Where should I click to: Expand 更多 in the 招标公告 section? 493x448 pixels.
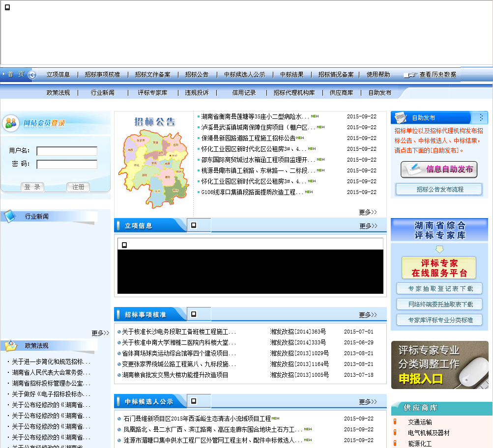click(368, 212)
